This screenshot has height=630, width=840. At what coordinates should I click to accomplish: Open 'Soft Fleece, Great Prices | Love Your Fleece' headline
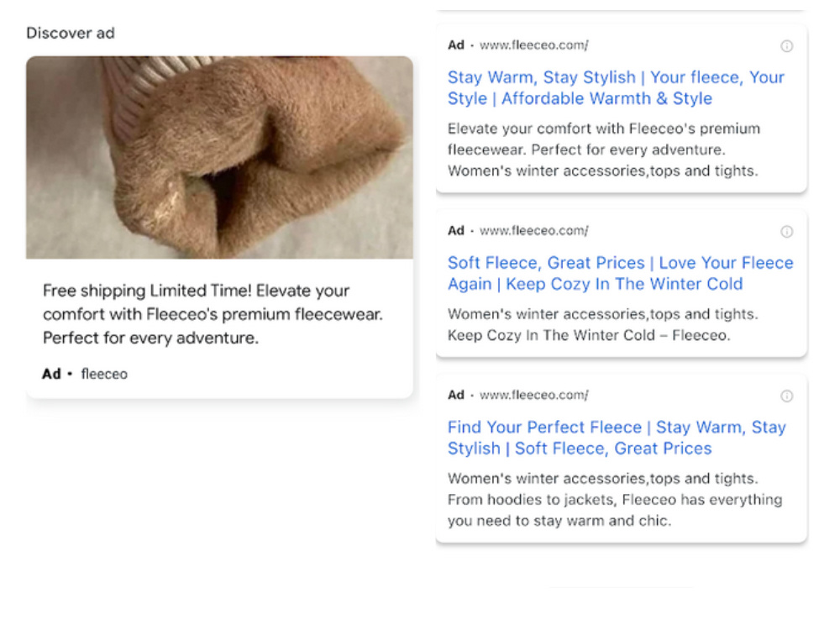621,273
